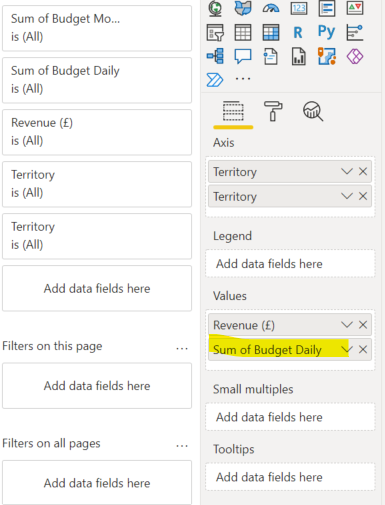Viewport: 385px width, 505px height.
Task: Click highlighted Sum of Budget Daily field
Action: click(290, 350)
